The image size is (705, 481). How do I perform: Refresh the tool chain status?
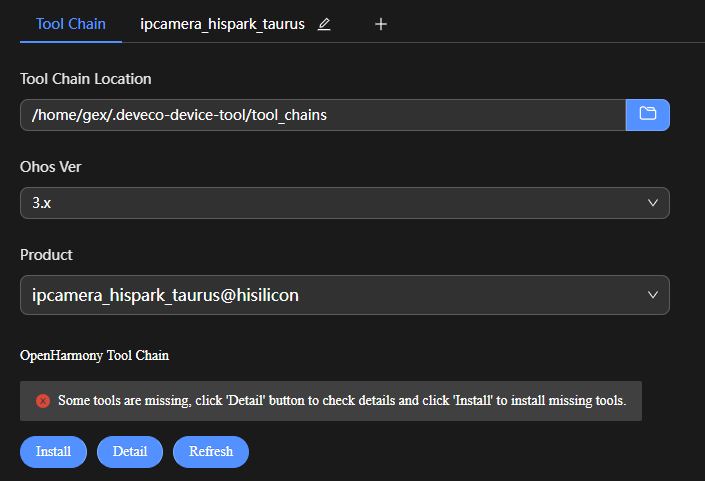click(x=211, y=451)
